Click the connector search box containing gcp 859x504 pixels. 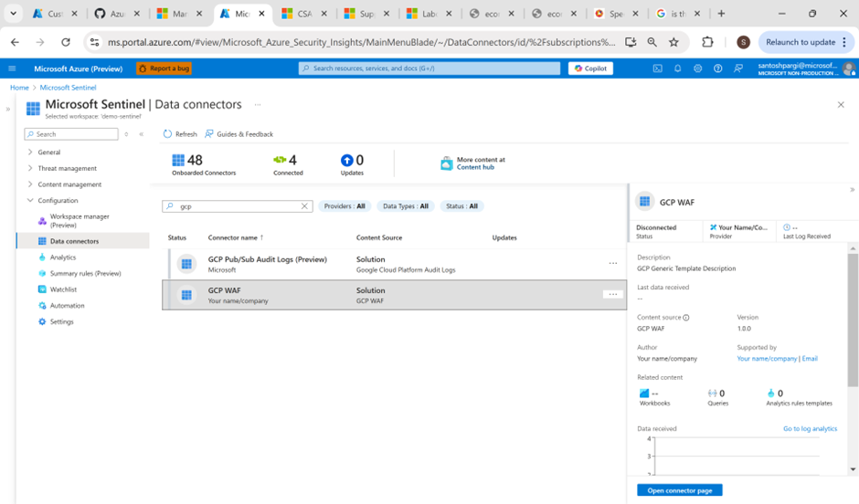pyautogui.click(x=238, y=206)
